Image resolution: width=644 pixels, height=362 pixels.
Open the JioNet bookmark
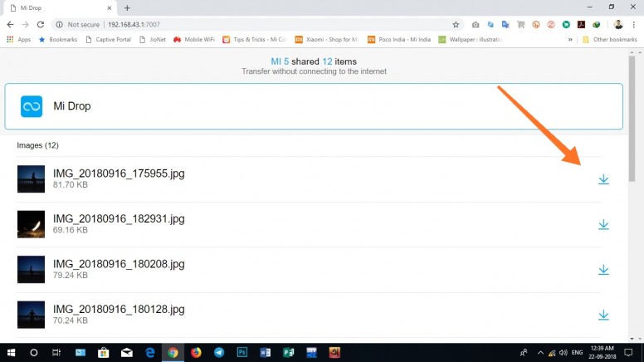[x=153, y=40]
